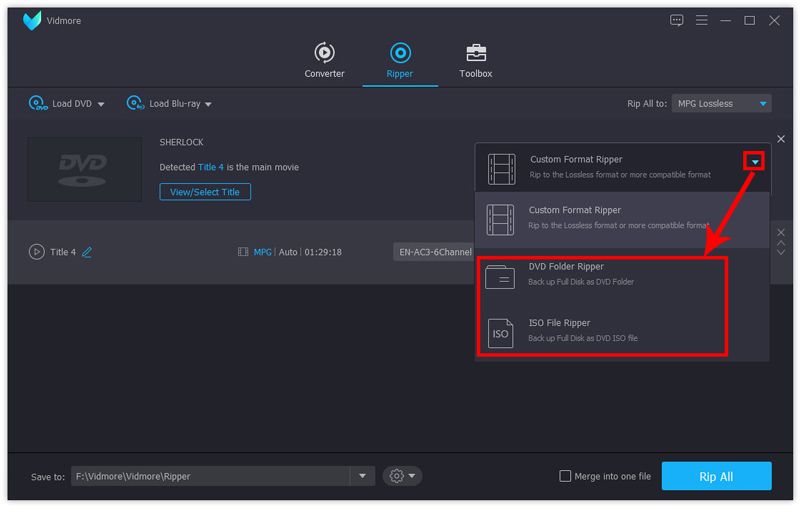Select the DVD Folder Ripper option
Viewport: 800px width, 507px height.
click(600, 274)
